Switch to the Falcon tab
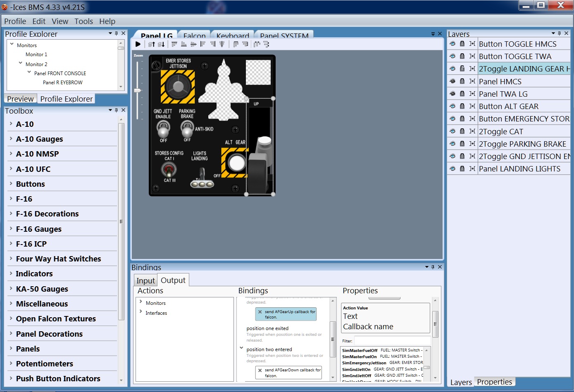This screenshot has width=574, height=392. pyautogui.click(x=194, y=35)
